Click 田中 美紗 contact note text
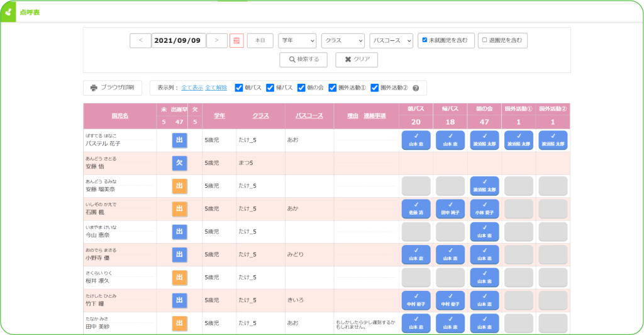Screen dimensions: 644x335 click(x=365, y=325)
